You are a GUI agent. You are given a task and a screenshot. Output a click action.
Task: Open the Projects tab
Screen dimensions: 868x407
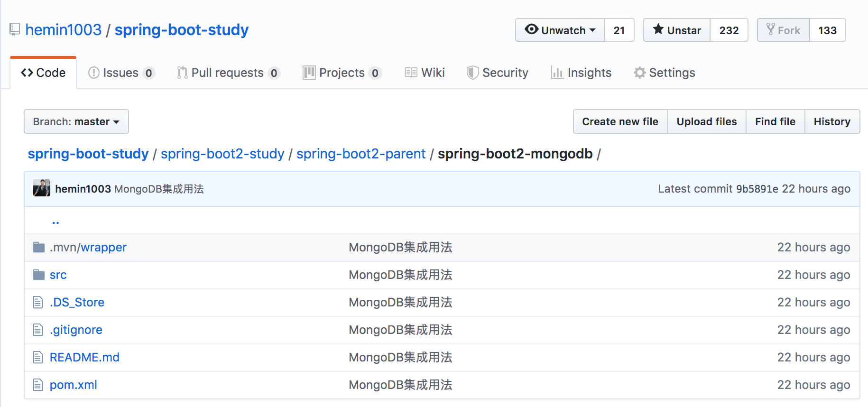pyautogui.click(x=342, y=73)
